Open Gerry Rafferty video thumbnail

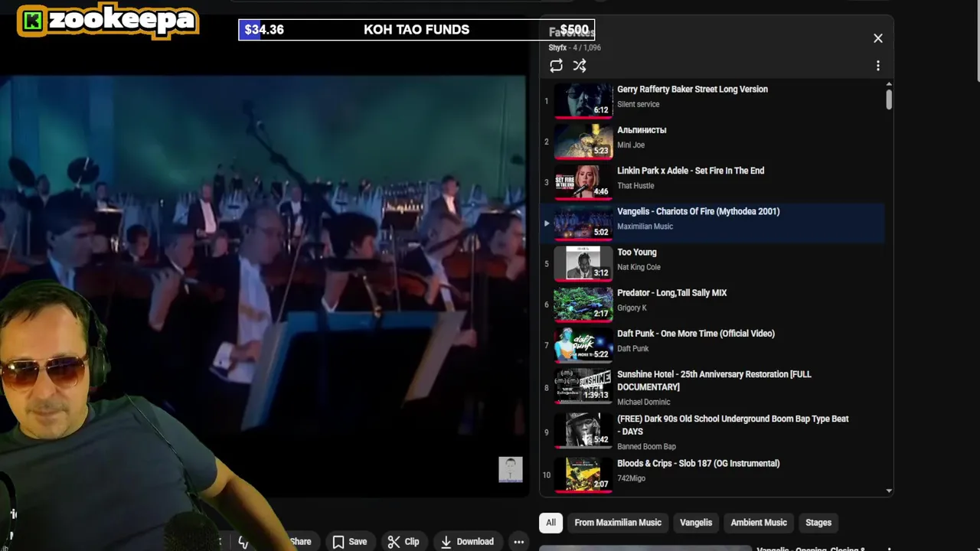[x=583, y=100]
